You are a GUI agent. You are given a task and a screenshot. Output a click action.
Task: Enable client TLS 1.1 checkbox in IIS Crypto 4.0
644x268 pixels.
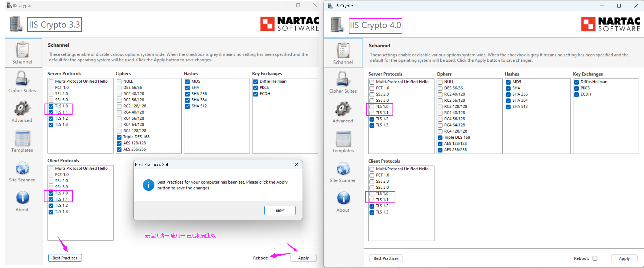372,200
